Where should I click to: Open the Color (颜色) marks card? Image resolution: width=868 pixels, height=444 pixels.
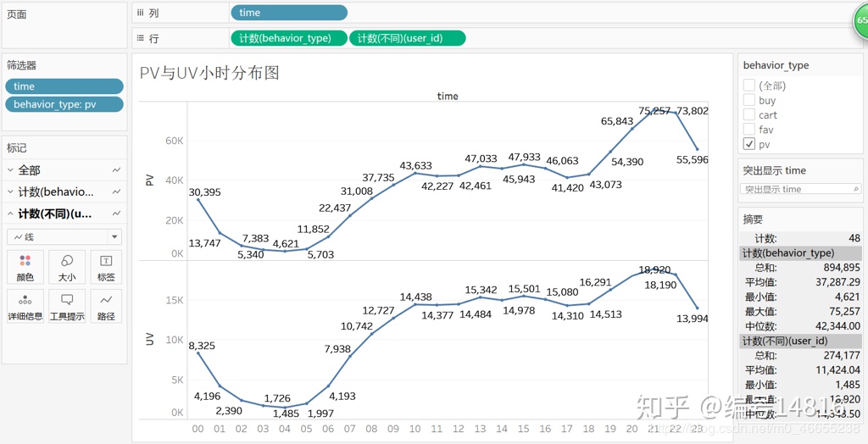point(25,267)
